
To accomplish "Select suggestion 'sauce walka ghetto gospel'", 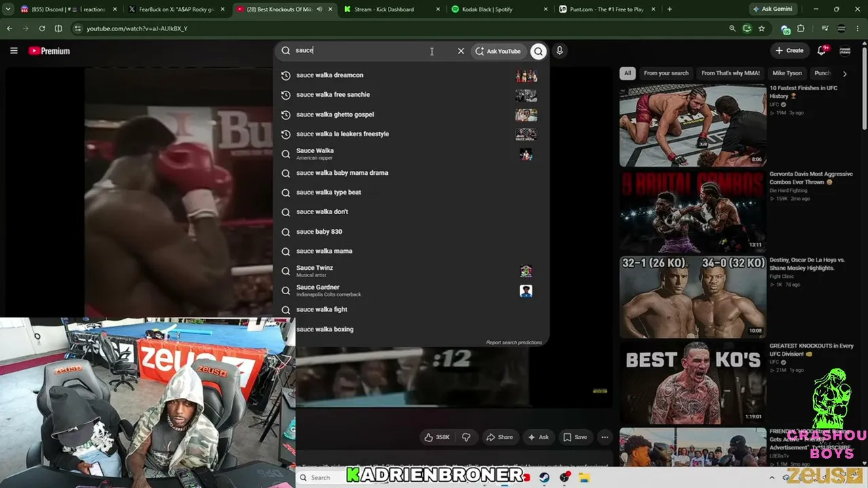I will pyautogui.click(x=411, y=115).
